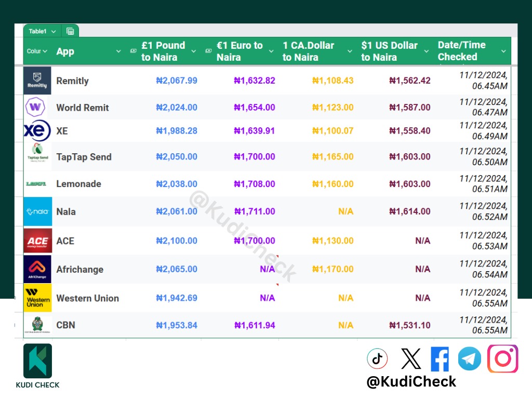
Task: Open the Date/Time Checked filter dropdown
Action: pyautogui.click(x=503, y=51)
